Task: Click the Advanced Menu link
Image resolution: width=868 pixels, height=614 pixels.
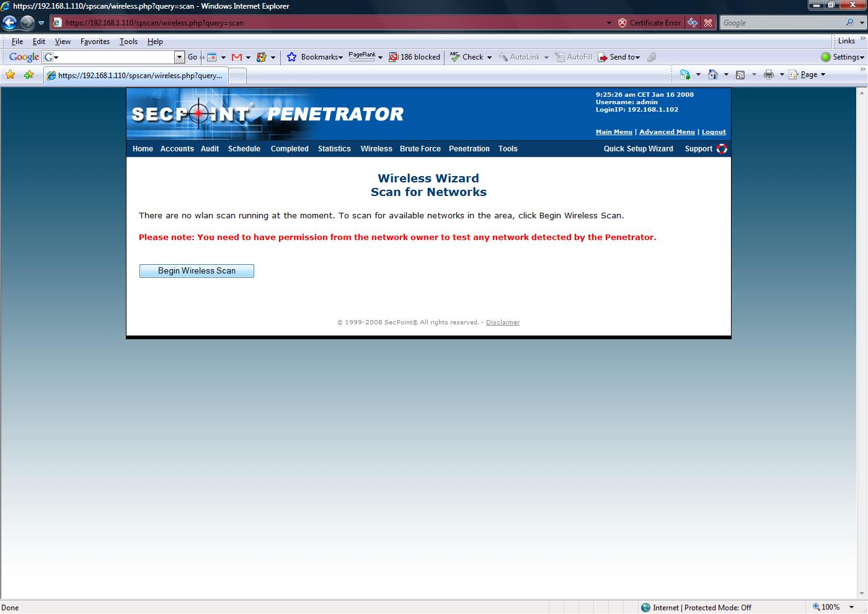Action: coord(667,132)
